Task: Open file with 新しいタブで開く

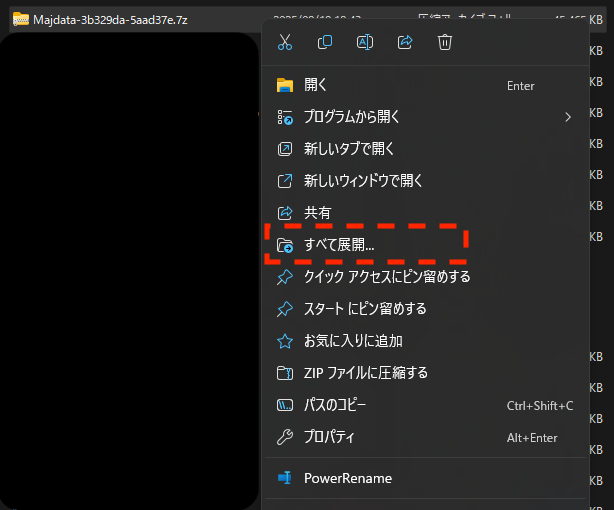Action: (349, 149)
